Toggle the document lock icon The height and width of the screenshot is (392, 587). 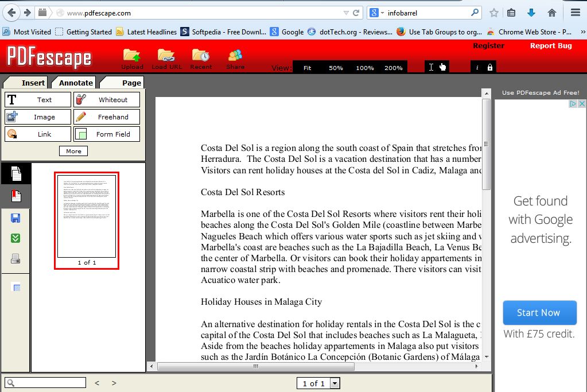pos(489,67)
